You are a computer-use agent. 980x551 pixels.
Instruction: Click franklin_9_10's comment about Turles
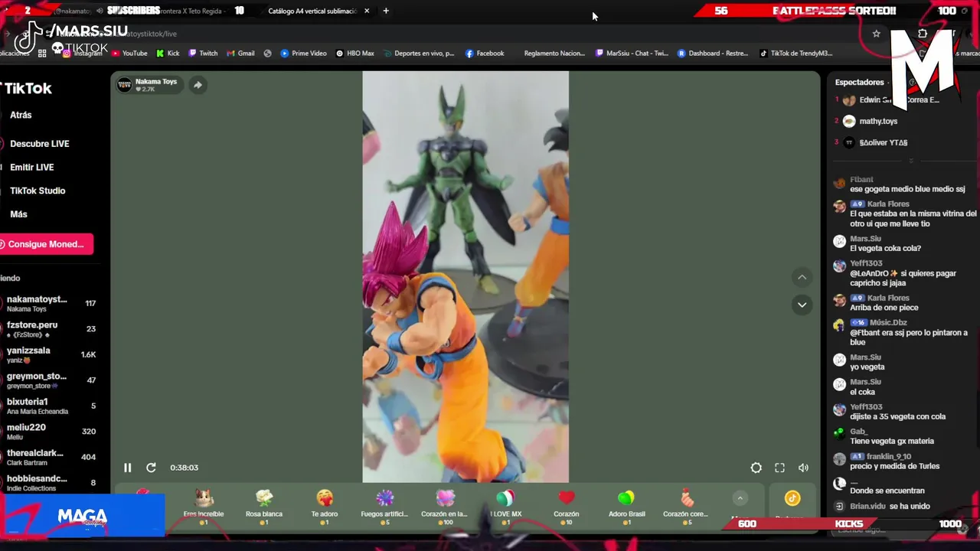coord(894,466)
